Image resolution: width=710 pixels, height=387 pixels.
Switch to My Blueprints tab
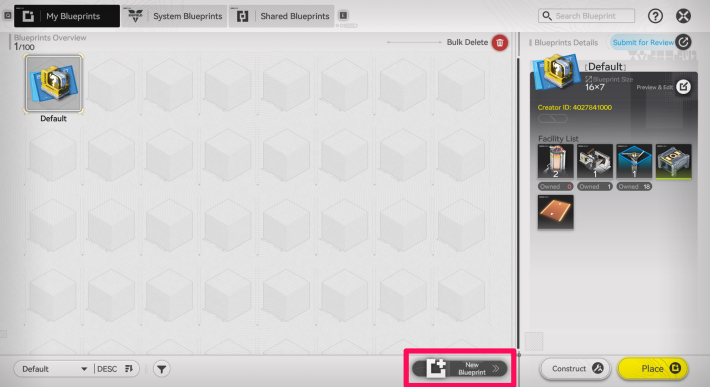(67, 16)
